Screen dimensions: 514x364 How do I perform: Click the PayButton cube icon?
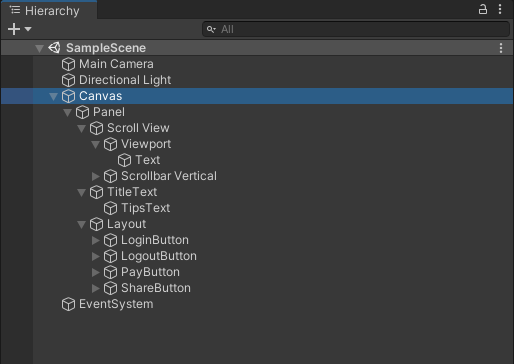(110, 272)
